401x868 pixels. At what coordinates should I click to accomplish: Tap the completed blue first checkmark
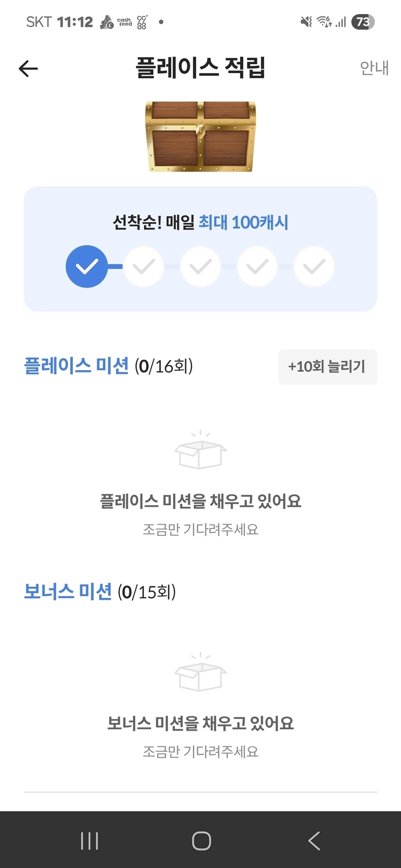tap(87, 266)
